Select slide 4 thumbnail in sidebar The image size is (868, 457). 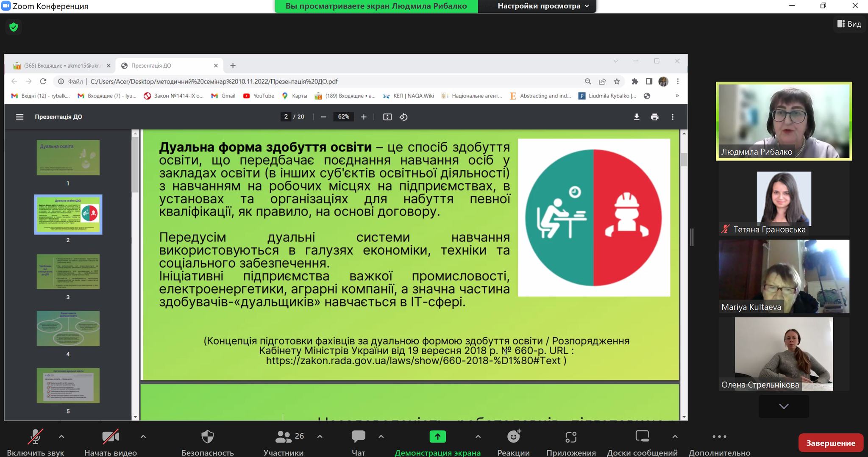(68, 328)
